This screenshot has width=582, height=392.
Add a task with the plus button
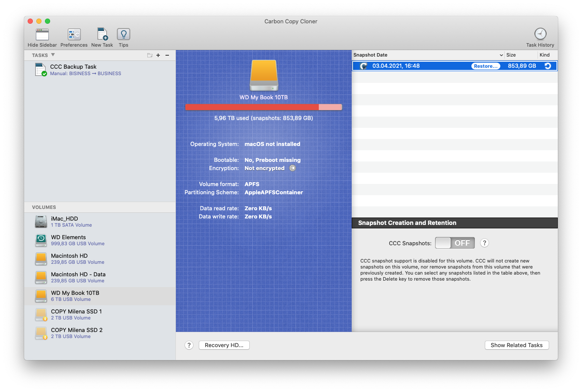click(x=158, y=55)
